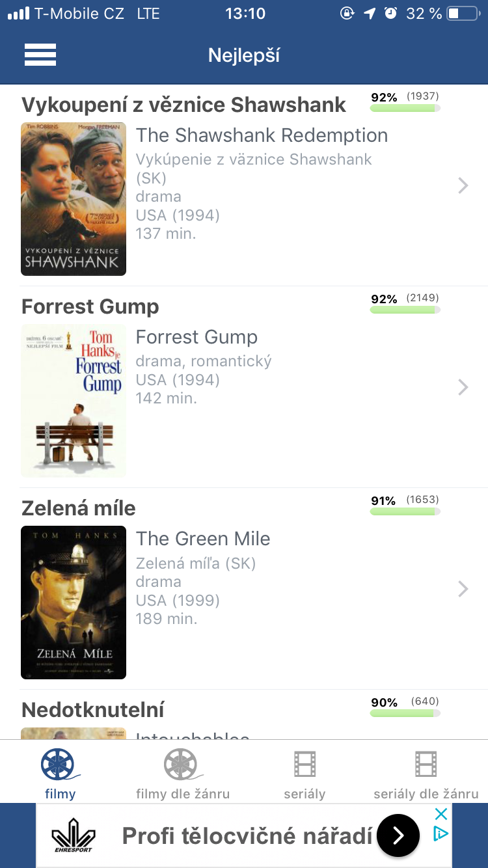The width and height of the screenshot is (488, 868).
Task: Expand Forrest Gump details chevron
Action: (x=463, y=387)
